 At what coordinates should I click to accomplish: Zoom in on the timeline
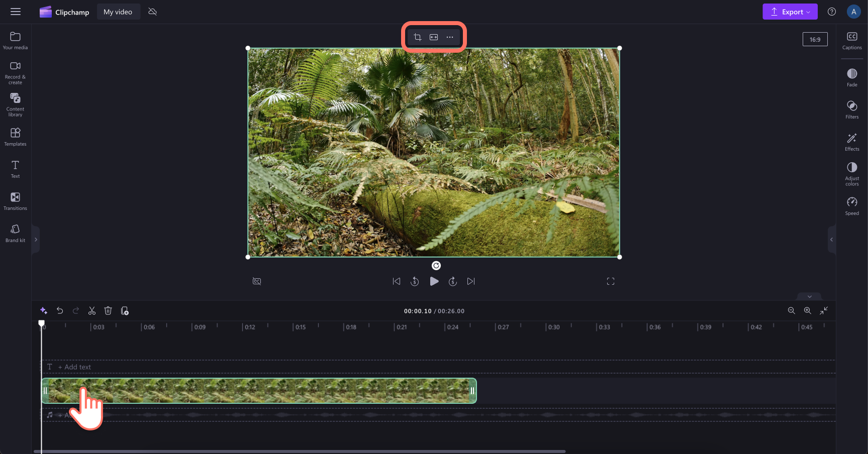(808, 310)
